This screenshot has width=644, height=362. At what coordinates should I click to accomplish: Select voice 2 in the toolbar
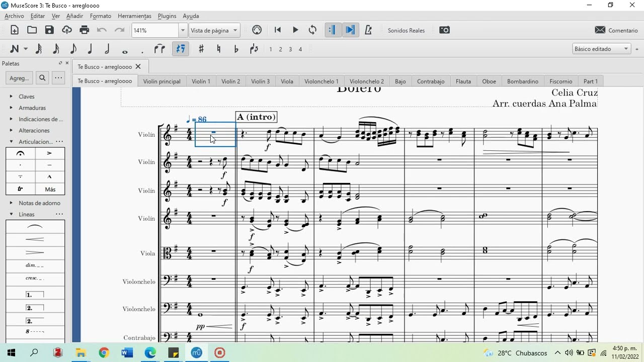(281, 49)
